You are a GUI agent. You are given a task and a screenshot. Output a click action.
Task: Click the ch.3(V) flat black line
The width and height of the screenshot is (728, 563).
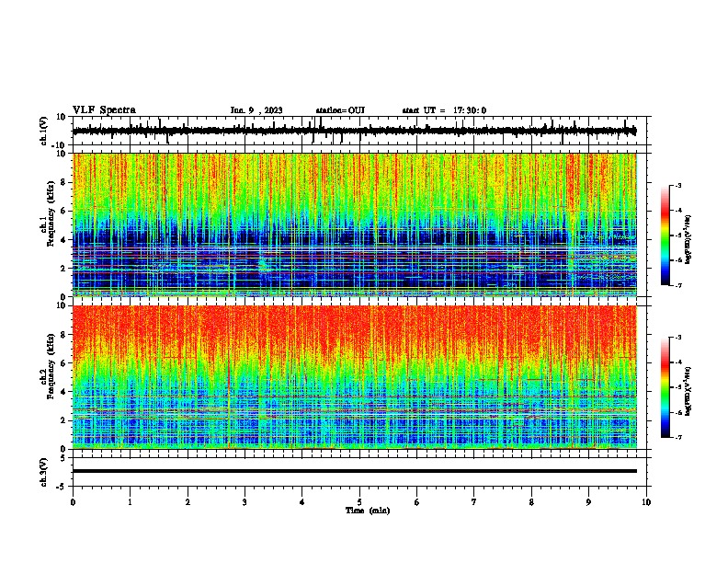pyautogui.click(x=355, y=471)
